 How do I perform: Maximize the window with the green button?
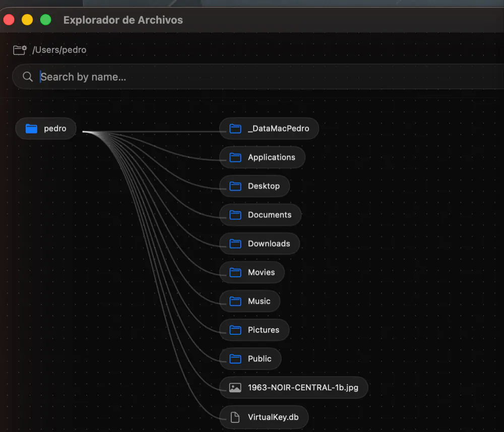coord(46,20)
